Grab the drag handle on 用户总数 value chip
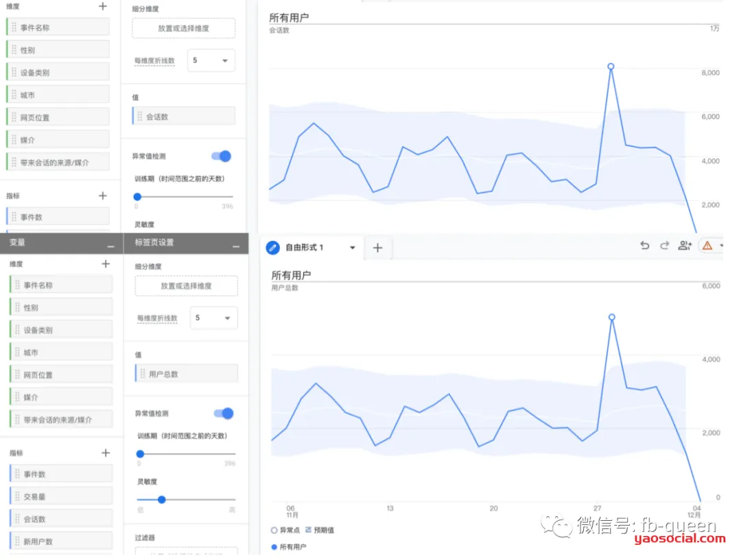Viewport: 741px width, 560px height. tap(143, 374)
